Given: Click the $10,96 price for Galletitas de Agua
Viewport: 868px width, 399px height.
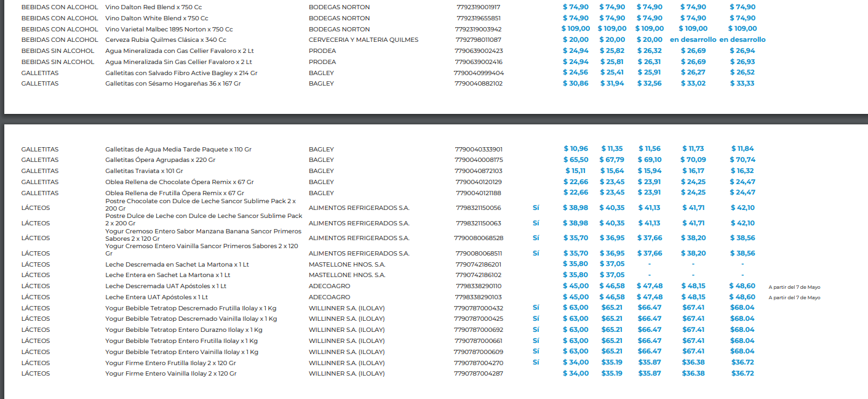Looking at the screenshot, I should pos(576,148).
